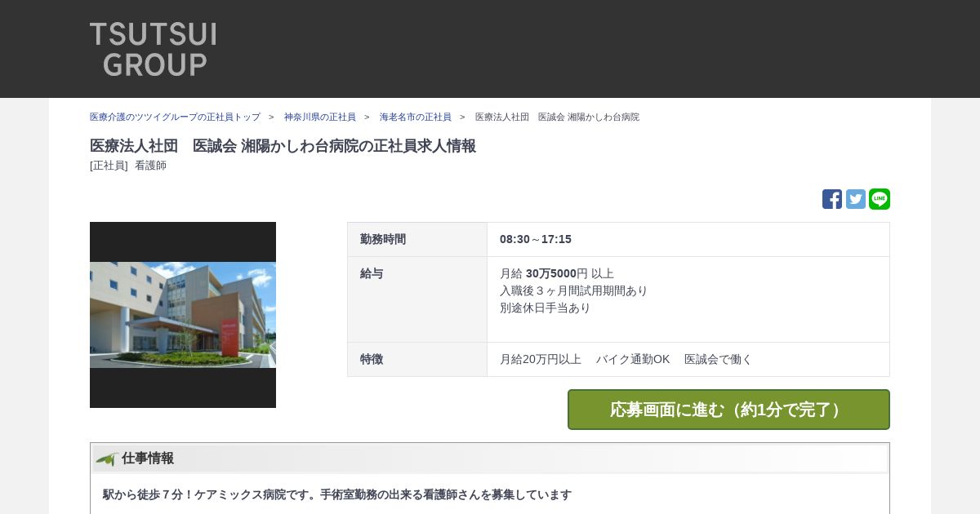Click the 特徴 table header cell

tap(417, 359)
